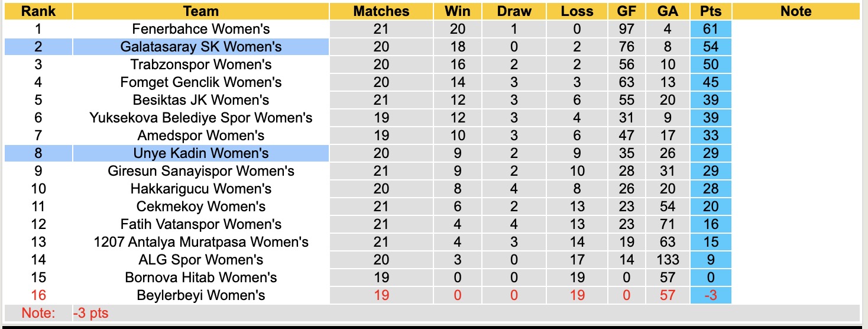Select Besiktas JK Women's team name
This screenshot has height=329, width=868.
[201, 100]
